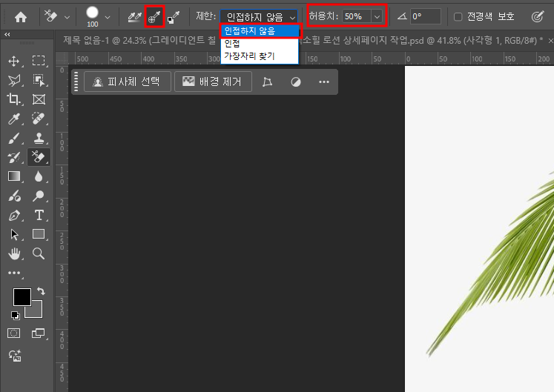Select Sampling: Continuous eyedropper icon
Image resolution: width=554 pixels, height=392 pixels.
point(134,16)
